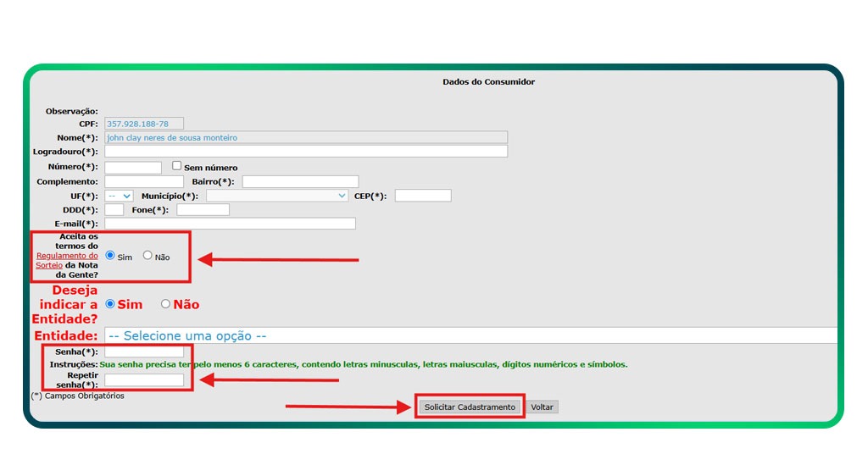Expand the Município dropdown list

[x=276, y=196]
